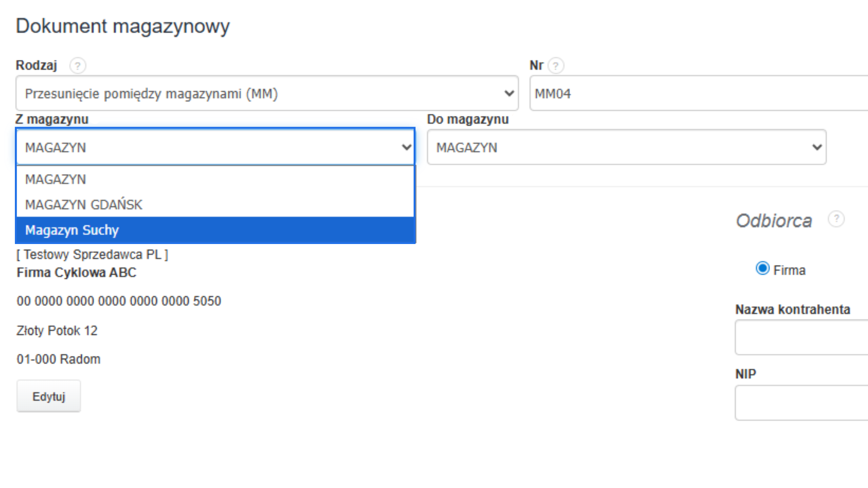Expand the Do magazynu dropdown
The image size is (868, 488).
(626, 147)
